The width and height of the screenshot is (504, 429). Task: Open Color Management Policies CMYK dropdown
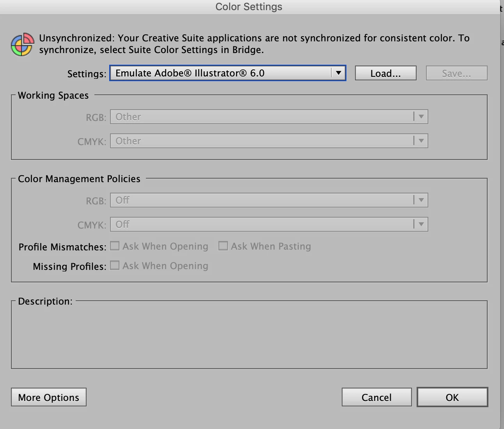(x=269, y=224)
